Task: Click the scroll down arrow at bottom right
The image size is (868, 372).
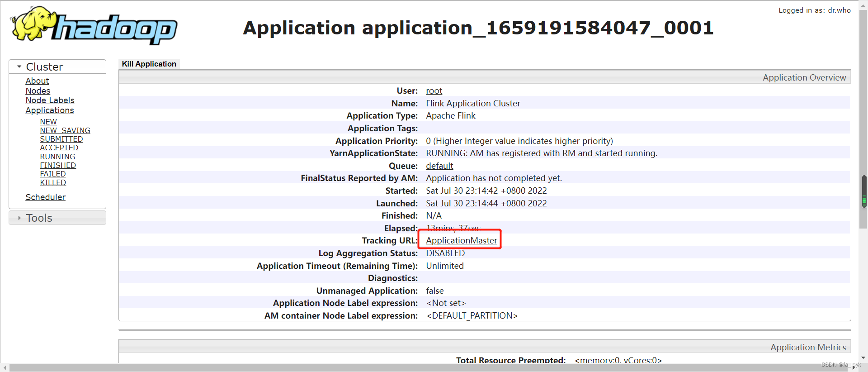Action: click(864, 358)
